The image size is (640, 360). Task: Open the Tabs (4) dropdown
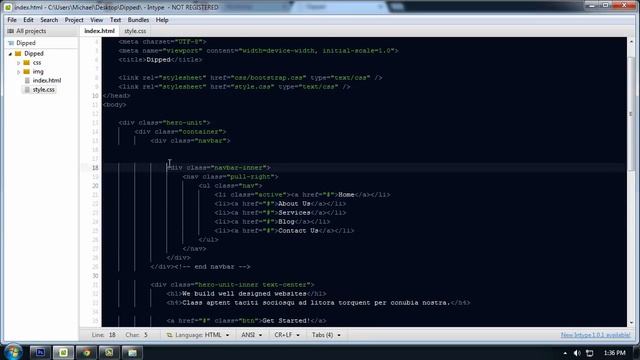pos(326,335)
